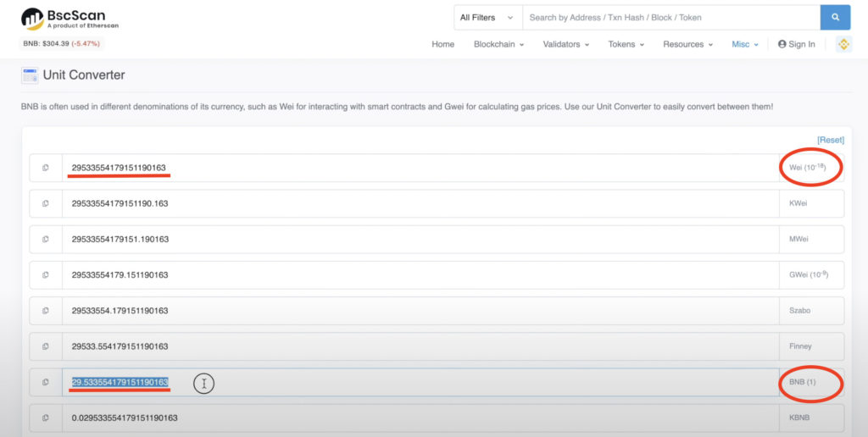
Task: Click the BscScan logo
Action: tap(70, 19)
